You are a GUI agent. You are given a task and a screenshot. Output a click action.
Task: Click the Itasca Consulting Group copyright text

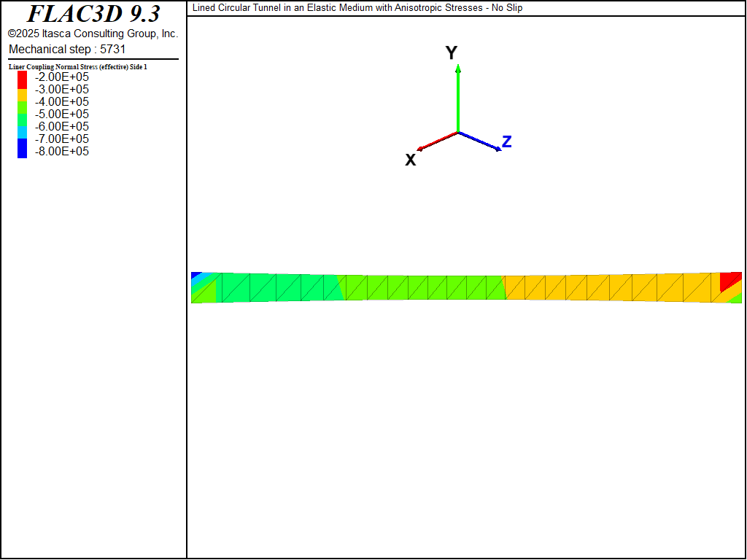93,34
